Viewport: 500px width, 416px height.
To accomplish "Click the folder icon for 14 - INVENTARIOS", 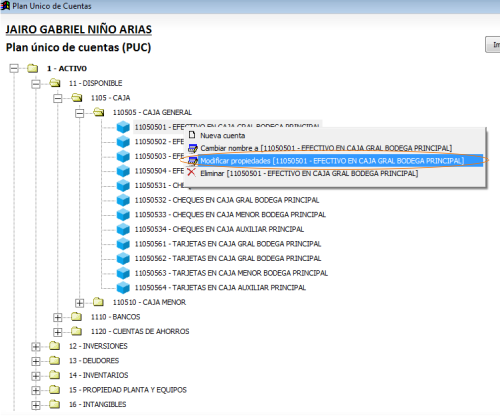I will point(54,375).
